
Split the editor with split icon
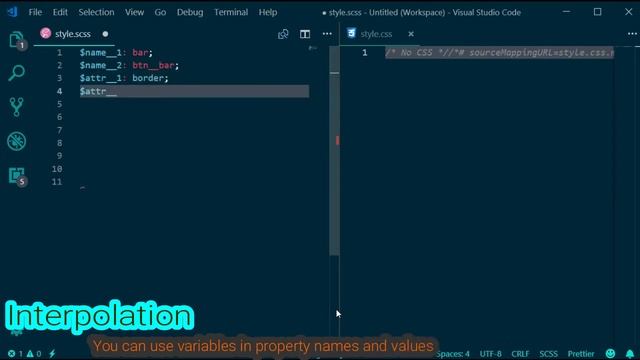[305, 34]
